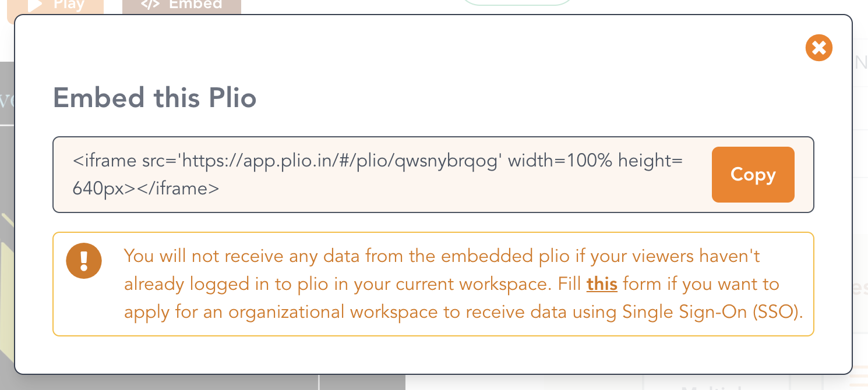The image size is (868, 390).
Task: Open the SSO workspace form via 'this' link
Action: (602, 285)
